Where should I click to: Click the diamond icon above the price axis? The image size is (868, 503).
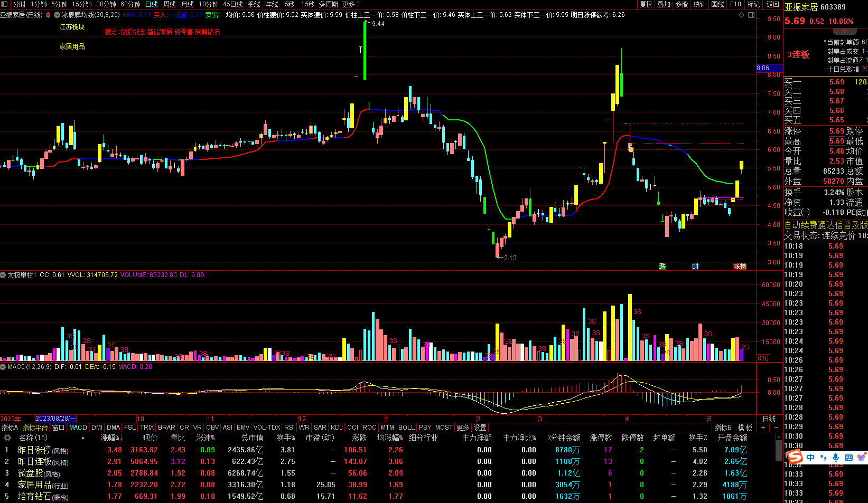742,15
